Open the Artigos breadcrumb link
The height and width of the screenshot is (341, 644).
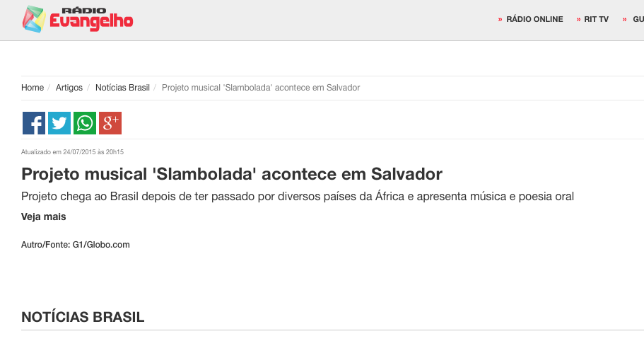[x=69, y=88]
